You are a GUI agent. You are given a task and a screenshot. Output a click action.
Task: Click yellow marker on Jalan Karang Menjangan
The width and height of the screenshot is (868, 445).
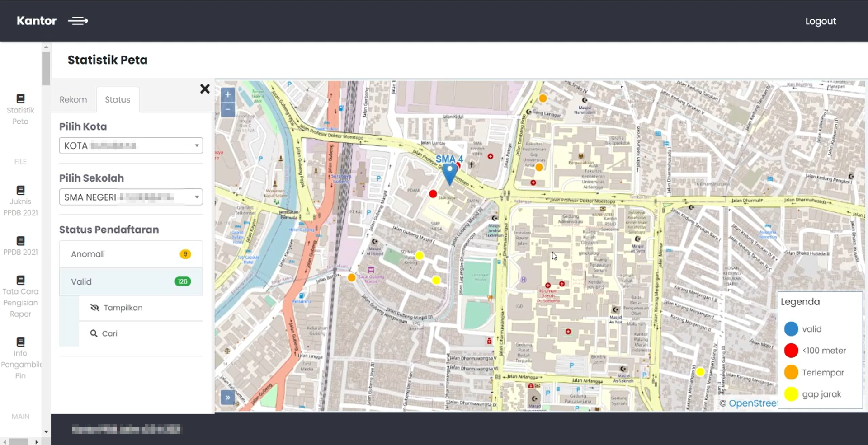[x=700, y=372]
